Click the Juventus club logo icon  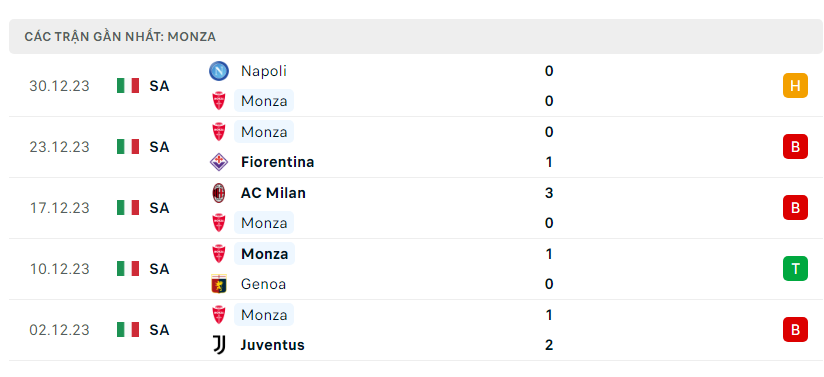pos(219,345)
